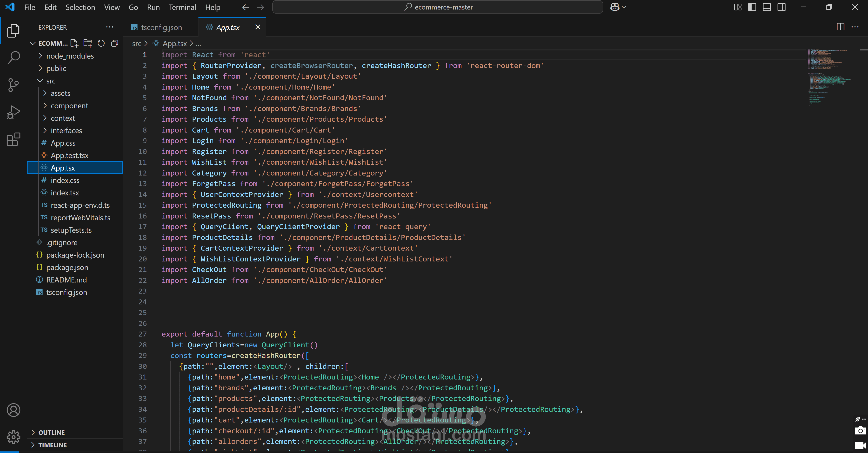Open the Extensions view
Screen dimensions: 868x453
14,140
